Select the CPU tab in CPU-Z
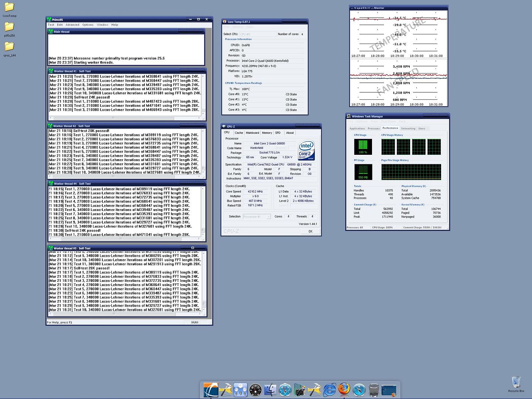 pos(227,132)
